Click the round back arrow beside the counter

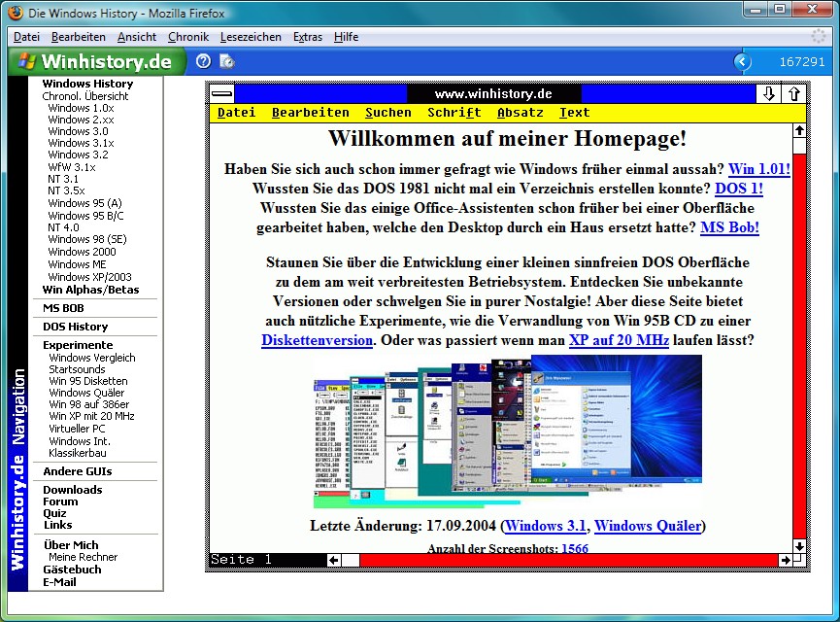[x=743, y=61]
